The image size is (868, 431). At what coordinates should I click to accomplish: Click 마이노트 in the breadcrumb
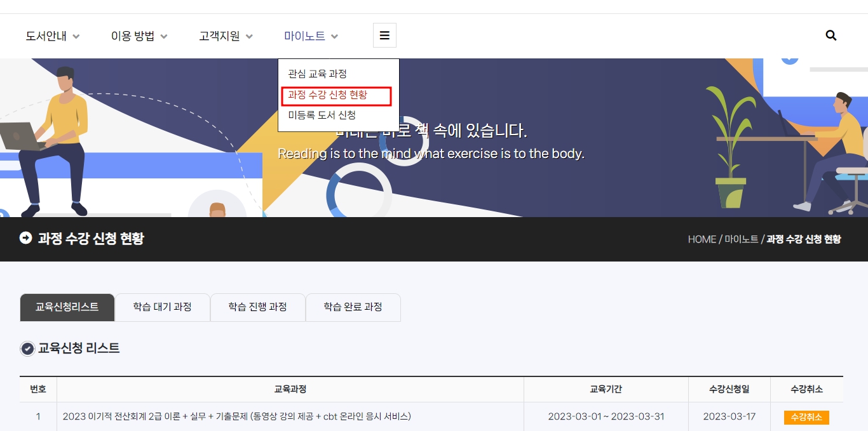pos(741,239)
